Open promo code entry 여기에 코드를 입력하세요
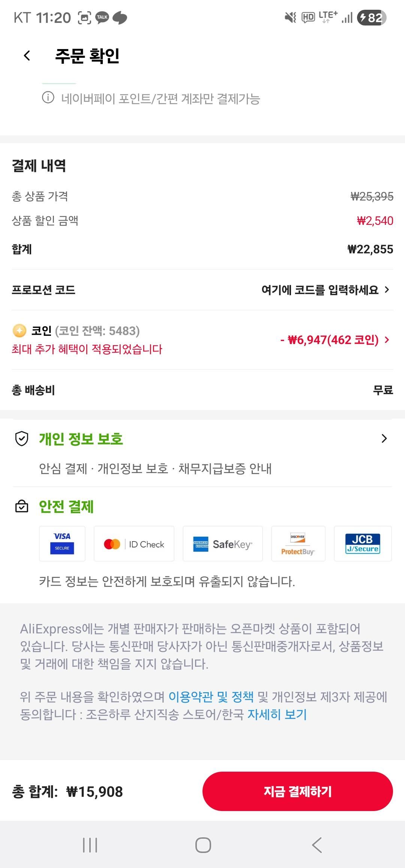This screenshot has height=868, width=405. point(325,290)
